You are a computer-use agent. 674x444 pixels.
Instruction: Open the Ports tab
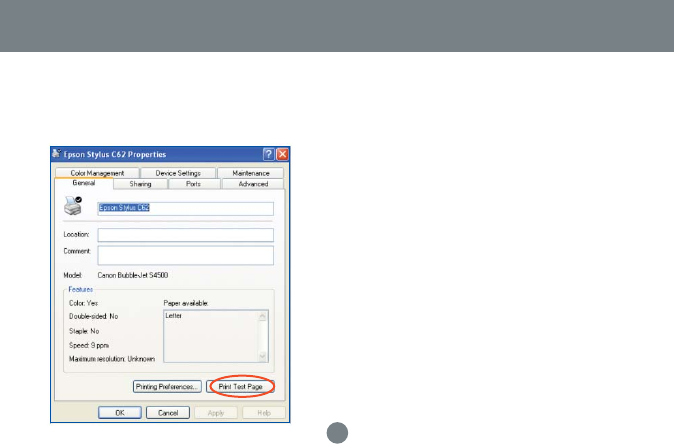tap(193, 184)
